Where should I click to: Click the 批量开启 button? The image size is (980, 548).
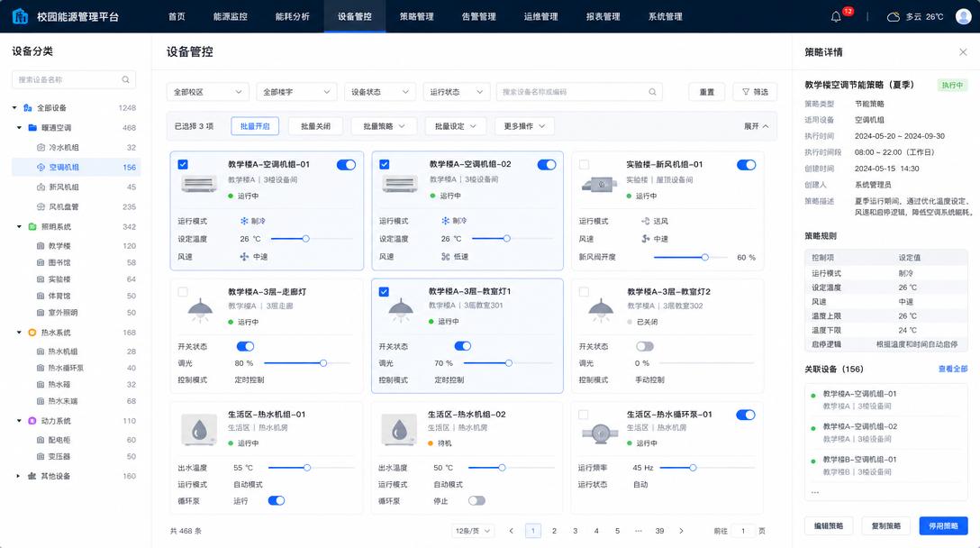coord(255,126)
